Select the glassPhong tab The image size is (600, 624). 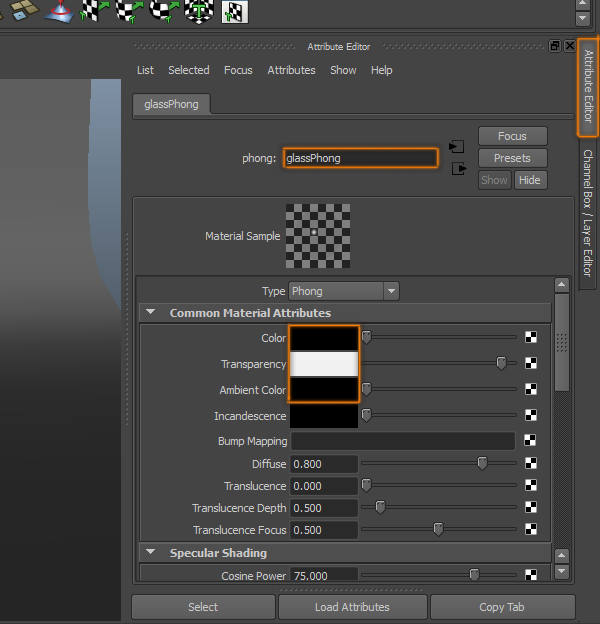pos(171,104)
